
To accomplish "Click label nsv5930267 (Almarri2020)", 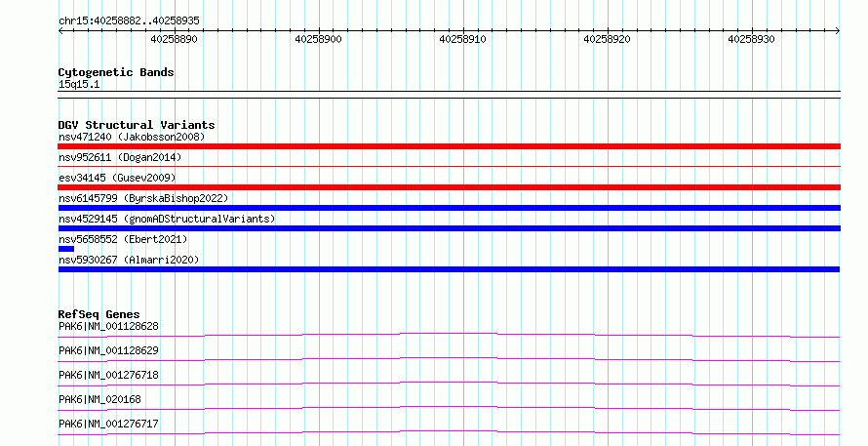I will click(129, 260).
